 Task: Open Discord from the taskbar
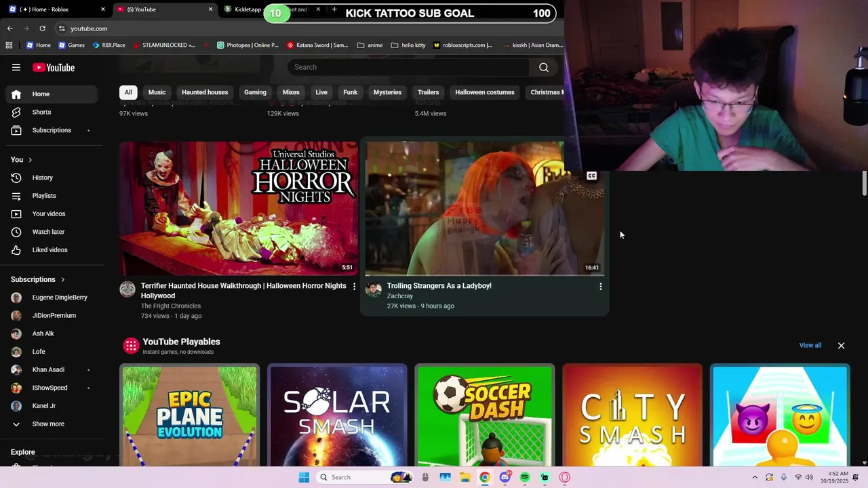pyautogui.click(x=505, y=477)
